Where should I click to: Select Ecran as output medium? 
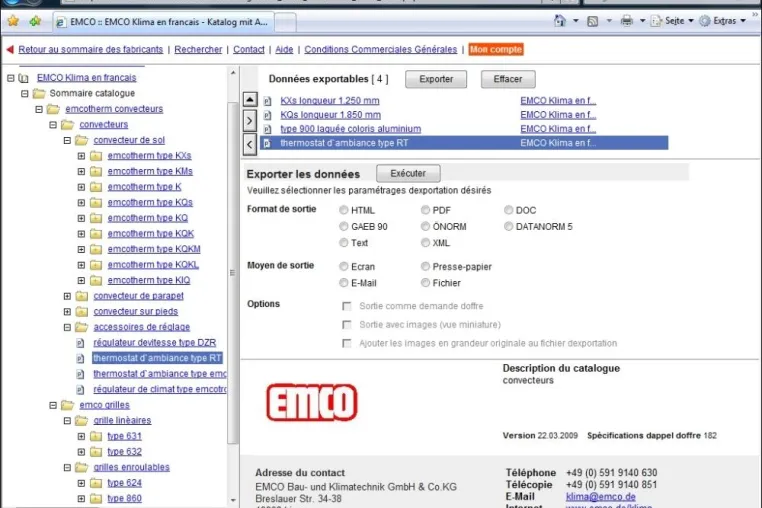(344, 266)
